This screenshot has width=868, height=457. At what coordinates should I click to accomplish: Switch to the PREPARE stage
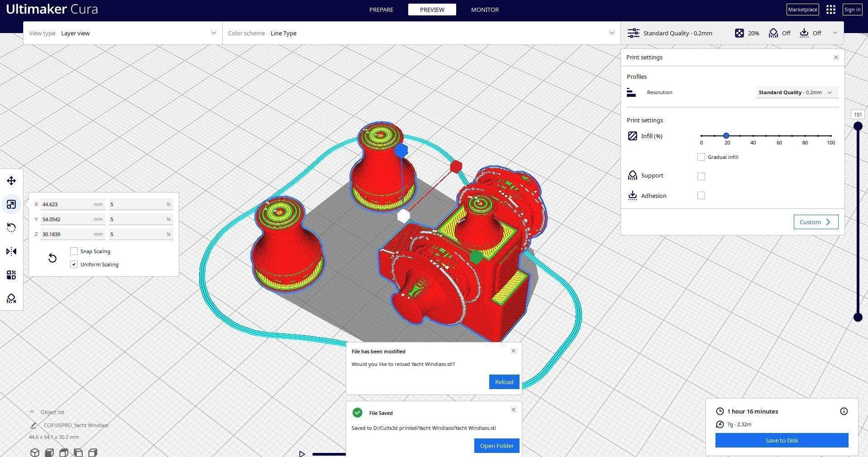(x=381, y=10)
